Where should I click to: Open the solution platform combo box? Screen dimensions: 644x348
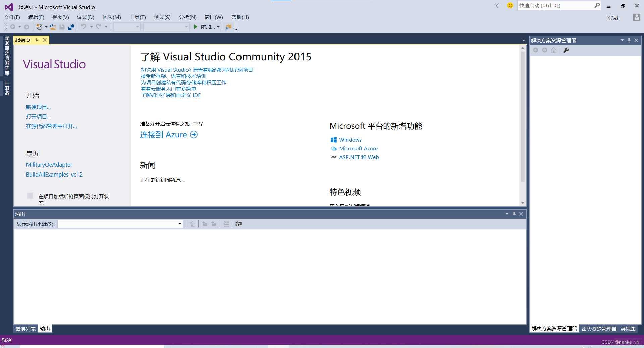(x=166, y=27)
